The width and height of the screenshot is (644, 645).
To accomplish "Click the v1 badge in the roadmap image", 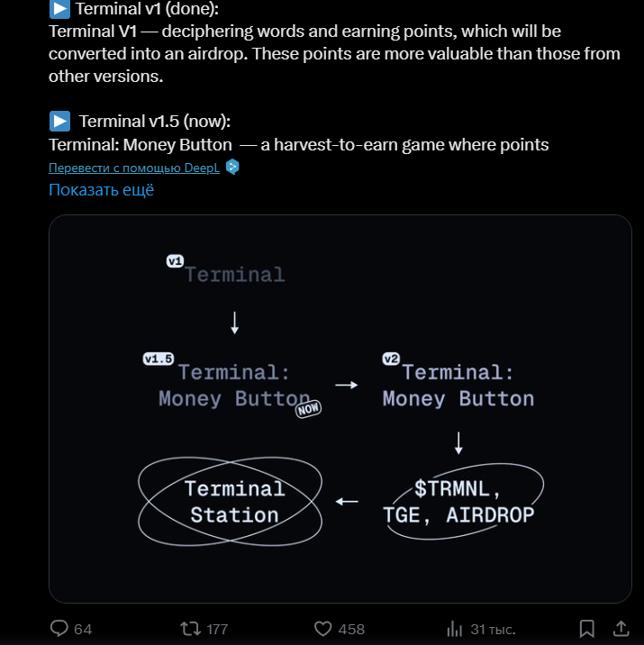I will pos(175,261).
